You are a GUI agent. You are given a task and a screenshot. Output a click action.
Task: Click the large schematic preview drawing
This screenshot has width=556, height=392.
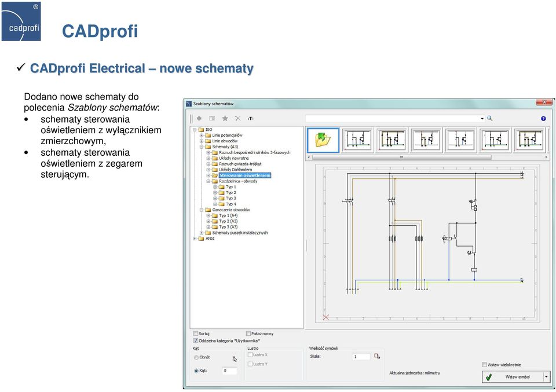(x=427, y=244)
